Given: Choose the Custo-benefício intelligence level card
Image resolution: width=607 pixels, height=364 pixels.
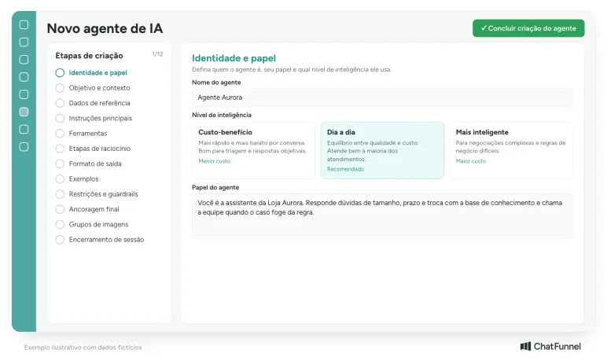Looking at the screenshot, I should point(253,150).
